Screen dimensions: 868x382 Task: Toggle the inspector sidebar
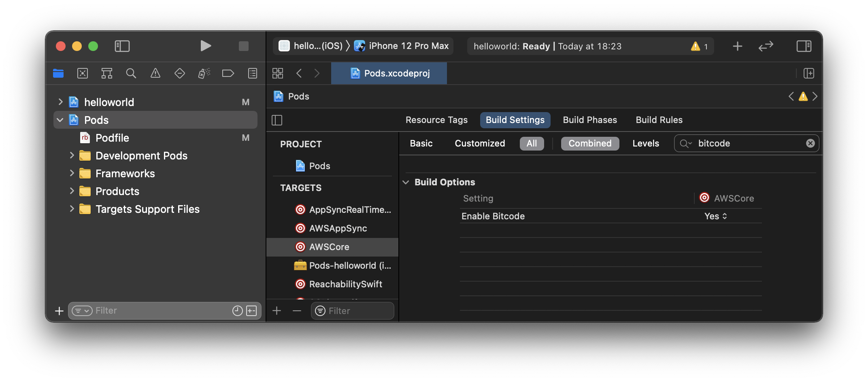(804, 46)
